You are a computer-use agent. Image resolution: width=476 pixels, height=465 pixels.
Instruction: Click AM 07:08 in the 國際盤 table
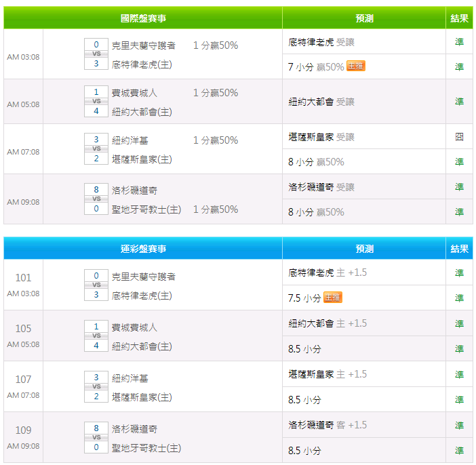pyautogui.click(x=23, y=152)
